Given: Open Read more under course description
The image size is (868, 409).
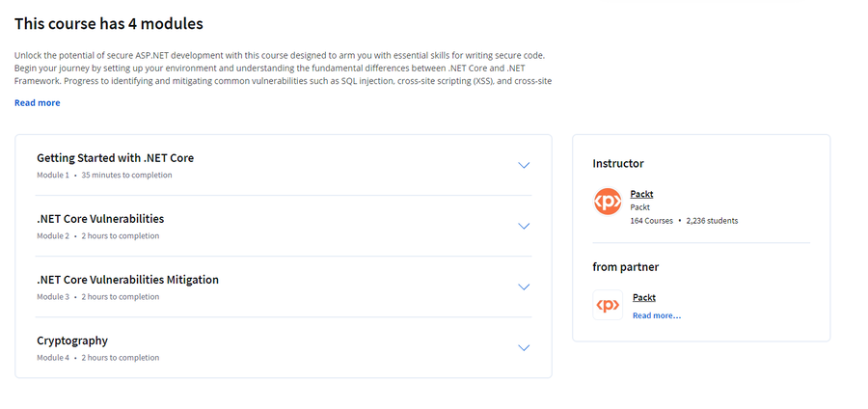Looking at the screenshot, I should coord(37,103).
